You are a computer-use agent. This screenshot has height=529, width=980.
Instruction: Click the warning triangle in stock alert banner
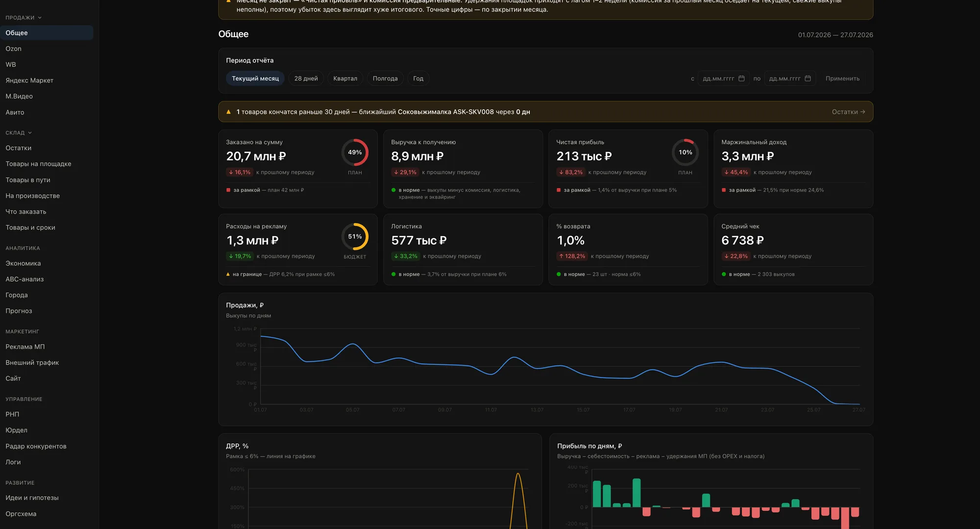228,112
